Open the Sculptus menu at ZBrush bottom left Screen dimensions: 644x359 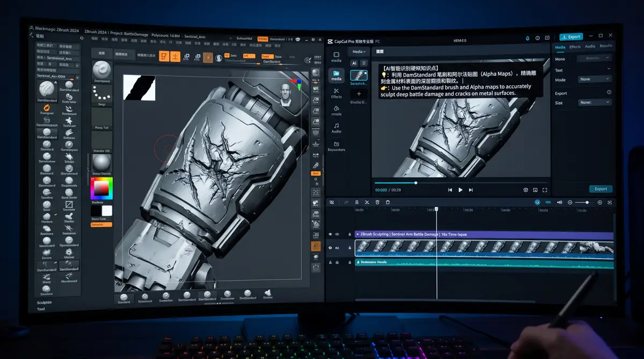point(45,302)
